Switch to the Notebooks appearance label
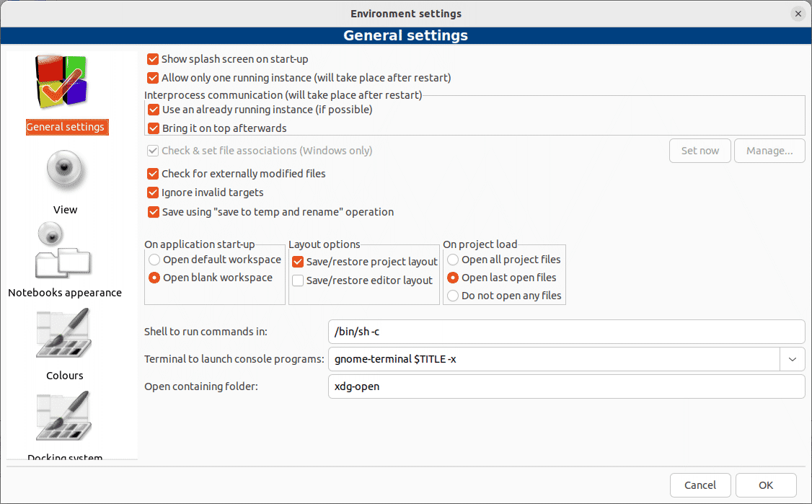Viewport: 812px width, 504px height. [65, 293]
